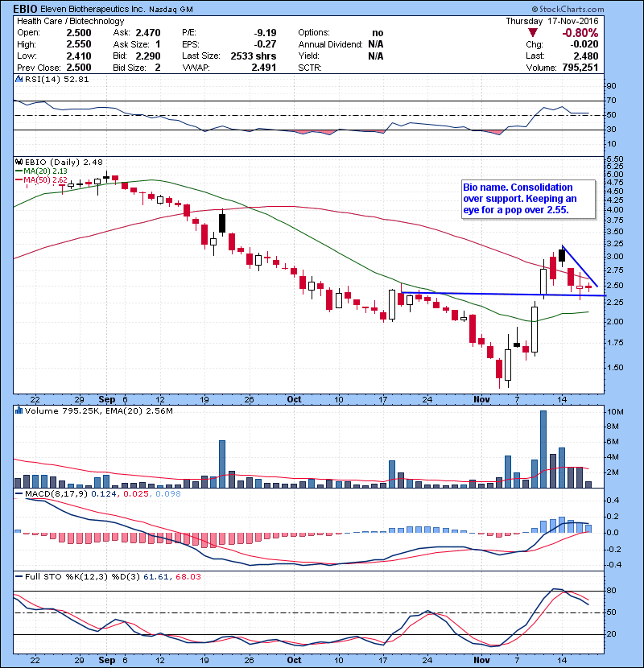Click the 3.00 price axis label
Screen dimensions: 644x668
click(x=614, y=257)
